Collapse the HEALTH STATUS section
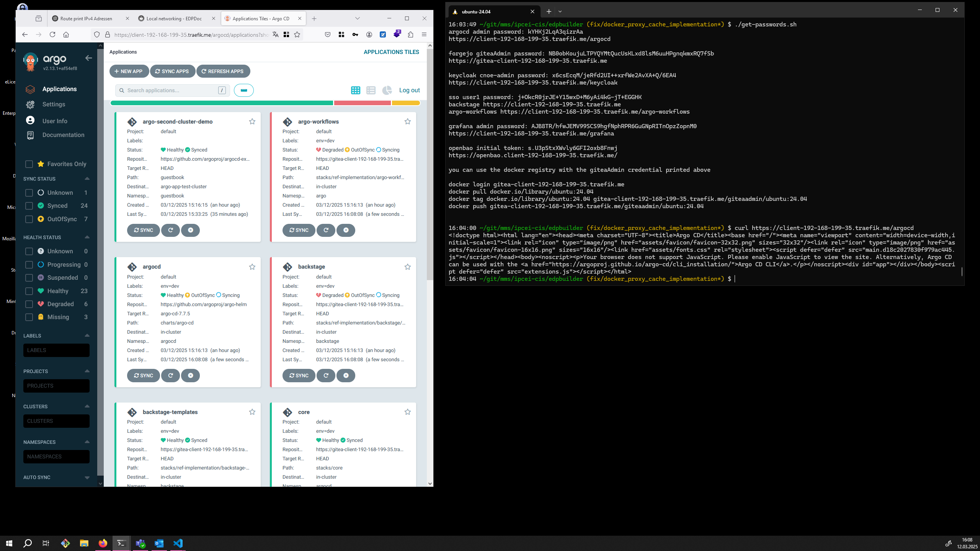This screenshot has height=551, width=980. [87, 237]
